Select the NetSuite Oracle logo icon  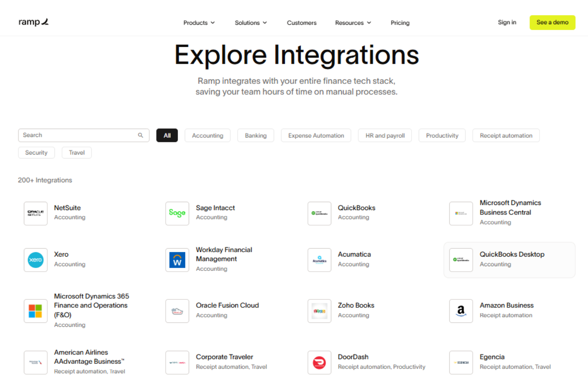pyautogui.click(x=36, y=214)
